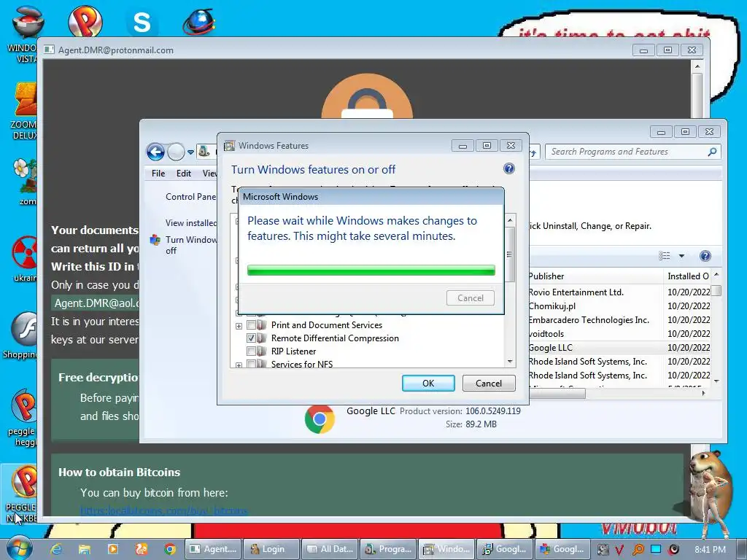Open the View menu in Programs window

coord(209,174)
